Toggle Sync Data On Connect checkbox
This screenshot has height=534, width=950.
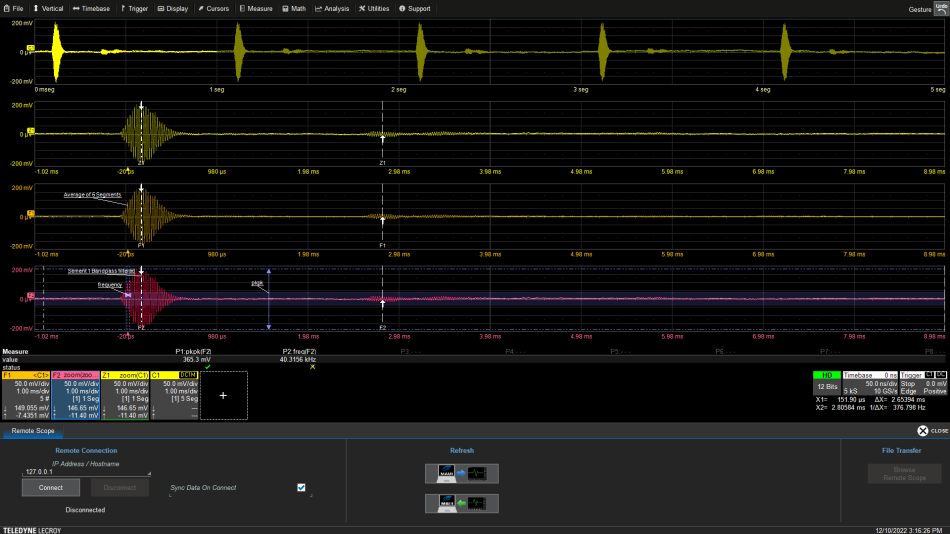(x=301, y=487)
